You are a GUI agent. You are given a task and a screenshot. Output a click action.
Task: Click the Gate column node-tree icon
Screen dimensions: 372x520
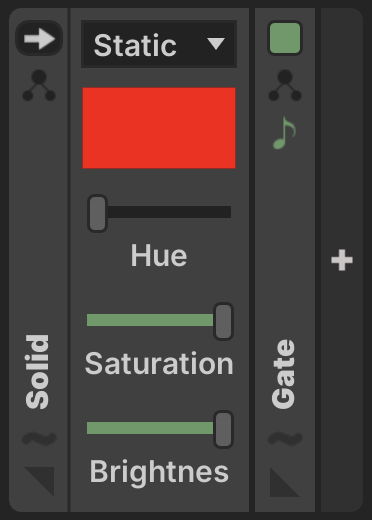point(285,85)
